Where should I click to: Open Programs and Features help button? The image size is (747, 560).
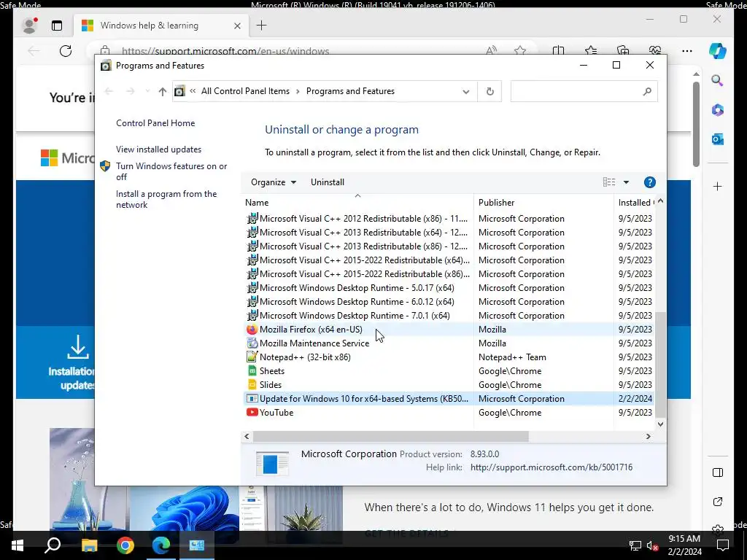(x=649, y=182)
